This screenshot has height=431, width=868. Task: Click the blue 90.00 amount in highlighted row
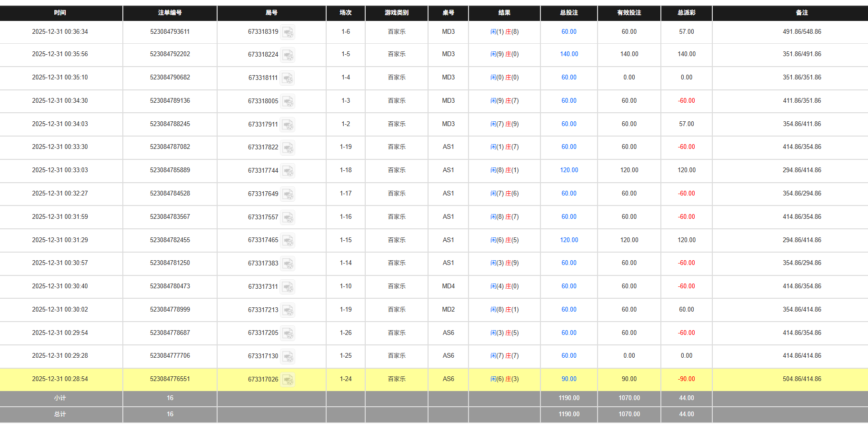pyautogui.click(x=569, y=379)
